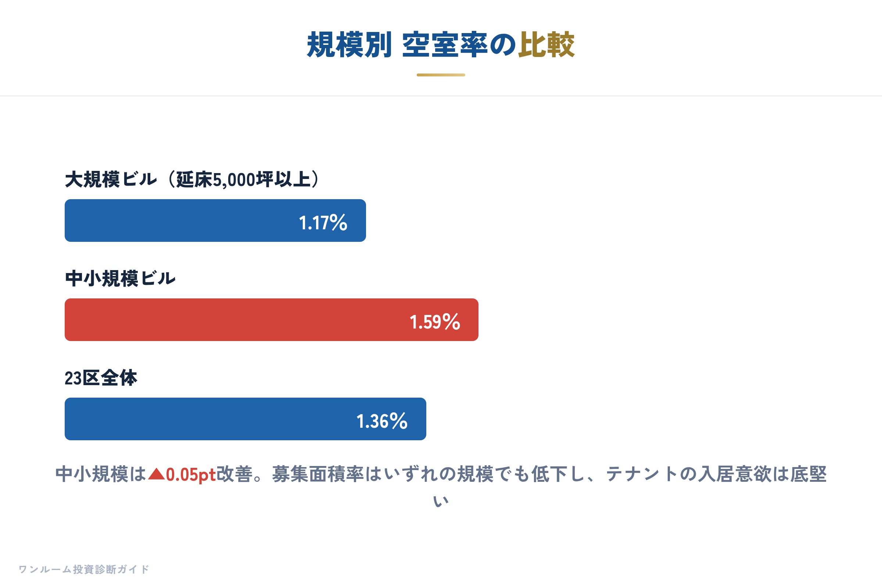This screenshot has width=882, height=588.
Task: Click the 1.17% value text
Action: click(323, 223)
